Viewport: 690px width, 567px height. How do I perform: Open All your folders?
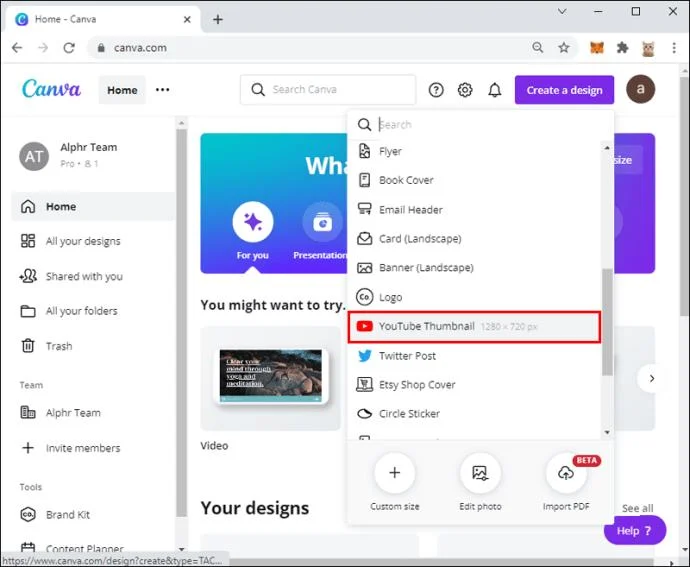point(93,311)
